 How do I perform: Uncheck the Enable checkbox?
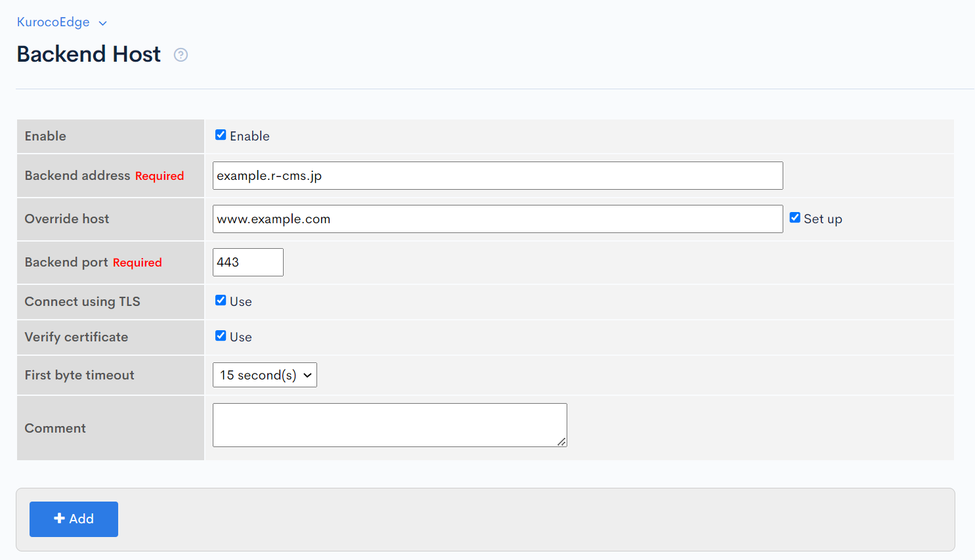pyautogui.click(x=221, y=135)
